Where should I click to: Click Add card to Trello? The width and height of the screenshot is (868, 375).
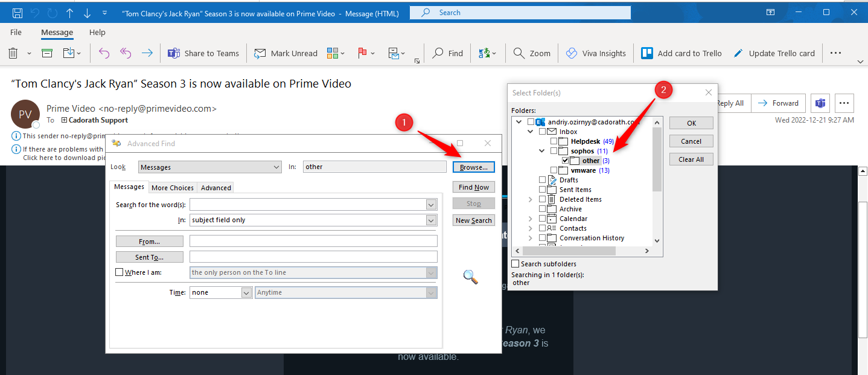pos(681,53)
